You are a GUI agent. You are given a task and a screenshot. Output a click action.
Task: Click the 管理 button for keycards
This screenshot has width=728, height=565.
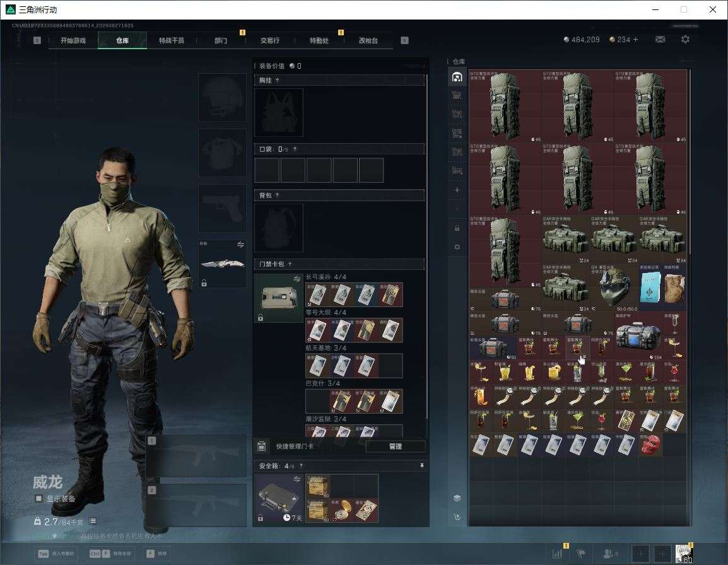point(395,446)
